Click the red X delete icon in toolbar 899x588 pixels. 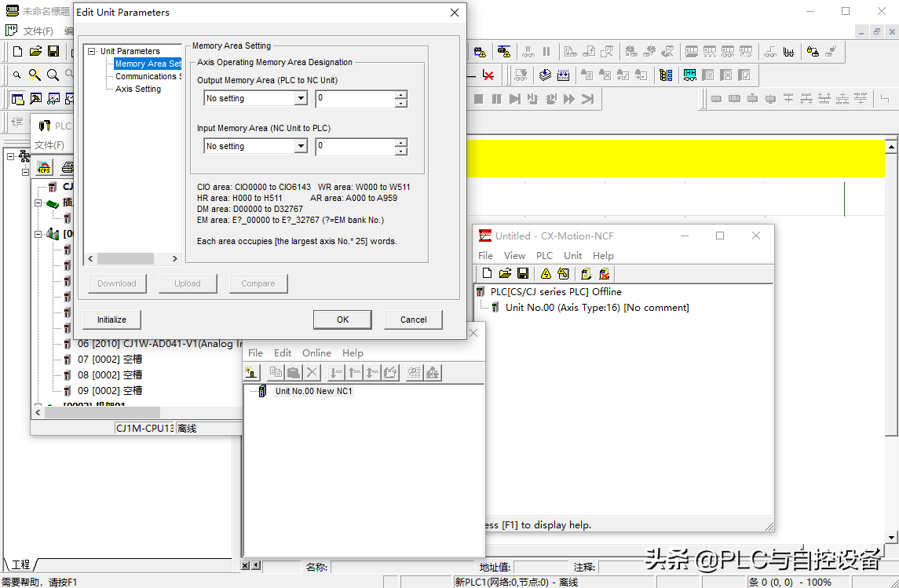(x=488, y=75)
